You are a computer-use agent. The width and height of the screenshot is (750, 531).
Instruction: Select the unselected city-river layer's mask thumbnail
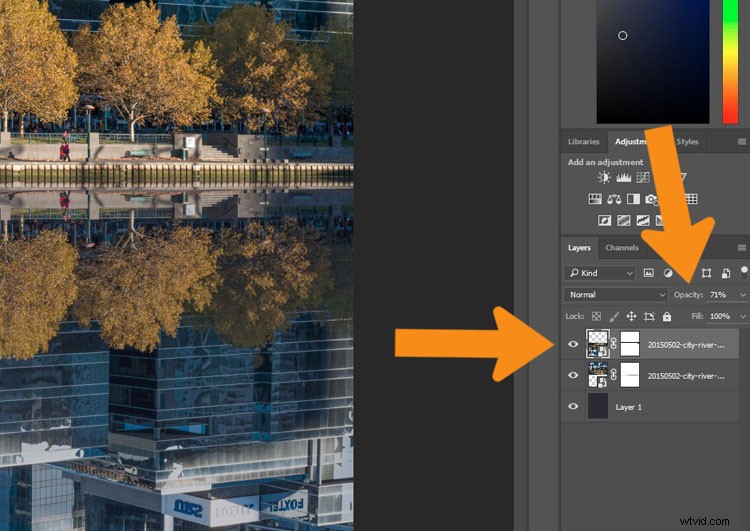click(629, 375)
